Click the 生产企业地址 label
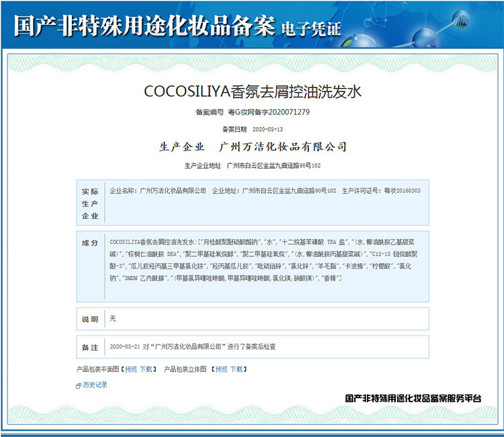The image size is (504, 437). (202, 165)
